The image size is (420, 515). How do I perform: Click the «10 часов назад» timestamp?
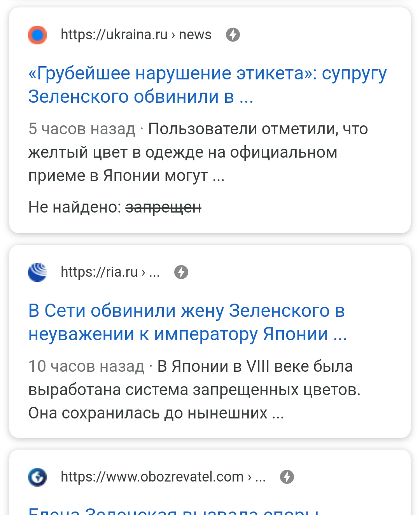pos(86,366)
